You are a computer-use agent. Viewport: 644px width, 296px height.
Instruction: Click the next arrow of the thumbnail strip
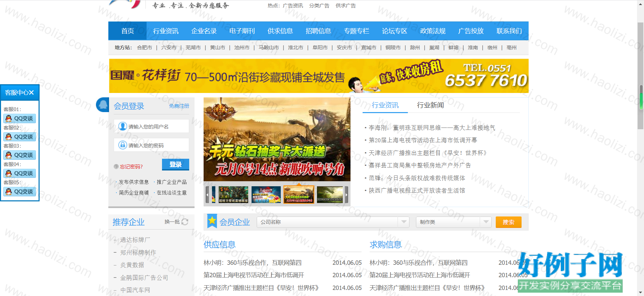pyautogui.click(x=346, y=194)
